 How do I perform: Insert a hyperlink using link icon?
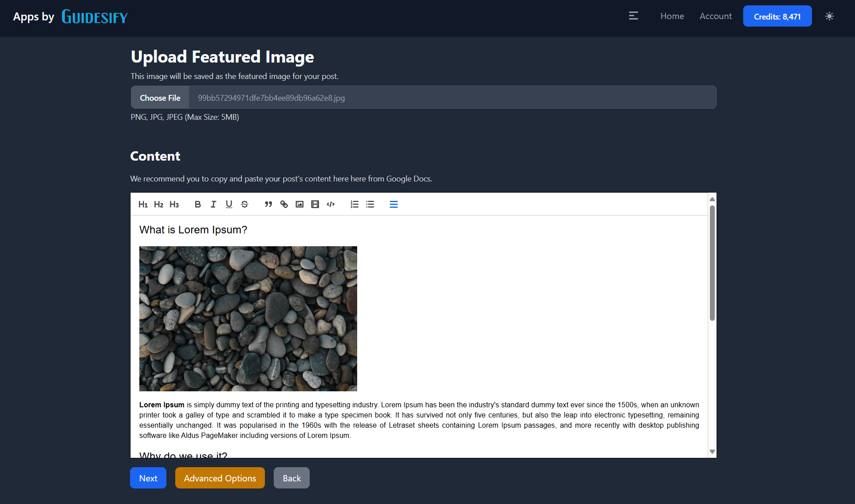284,205
